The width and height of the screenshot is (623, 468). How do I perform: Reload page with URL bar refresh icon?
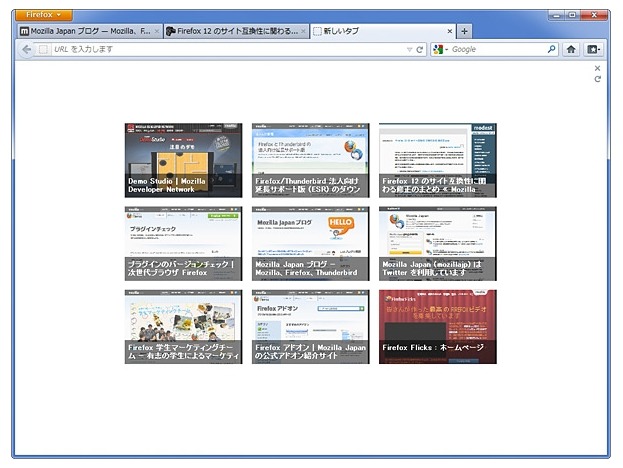pos(420,50)
